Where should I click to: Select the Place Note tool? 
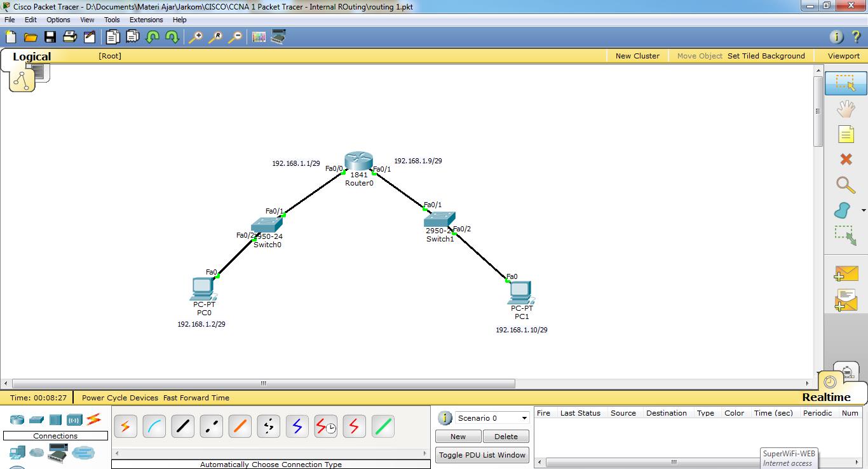(846, 134)
